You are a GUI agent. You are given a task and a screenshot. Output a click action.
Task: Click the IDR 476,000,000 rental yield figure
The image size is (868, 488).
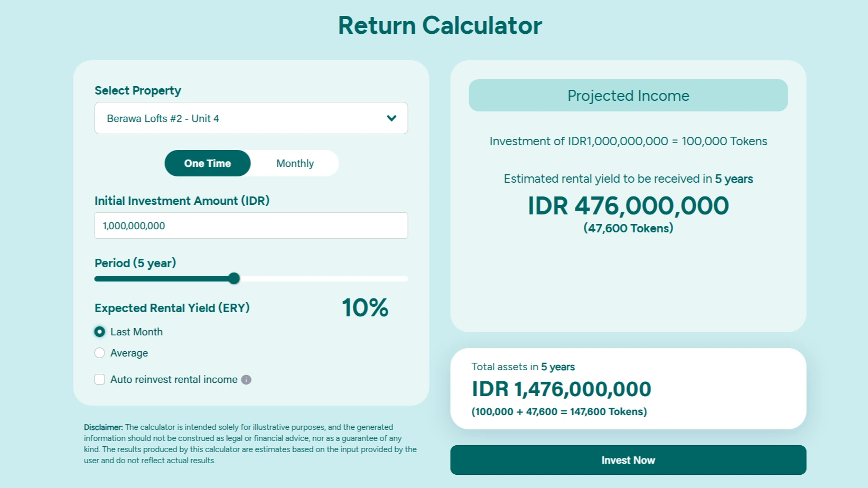point(628,205)
